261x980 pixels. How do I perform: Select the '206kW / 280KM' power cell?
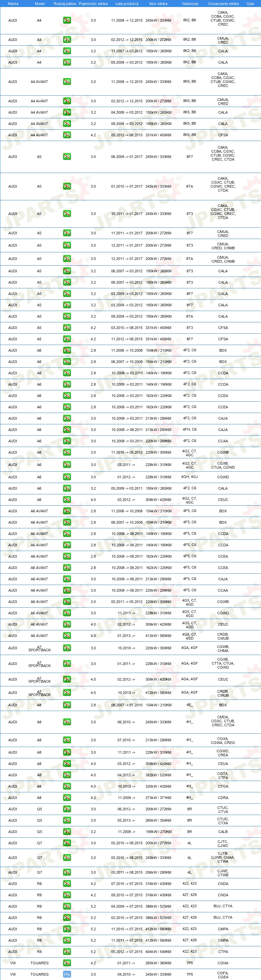click(x=158, y=872)
